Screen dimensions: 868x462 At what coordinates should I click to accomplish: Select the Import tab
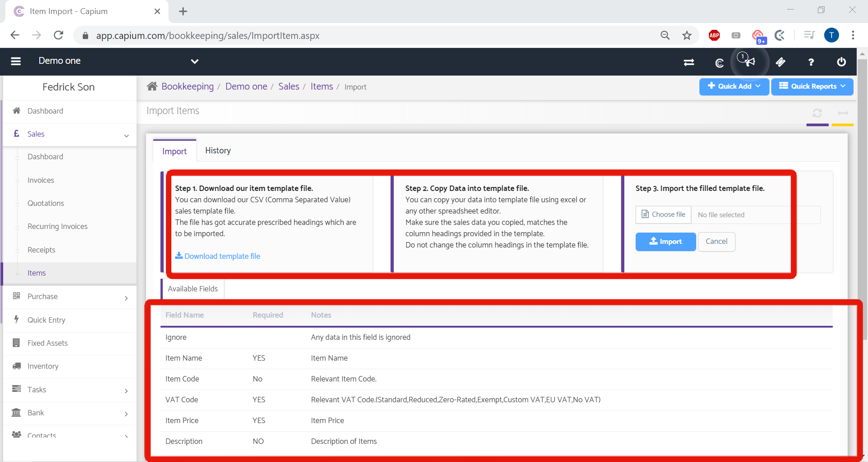coord(175,151)
